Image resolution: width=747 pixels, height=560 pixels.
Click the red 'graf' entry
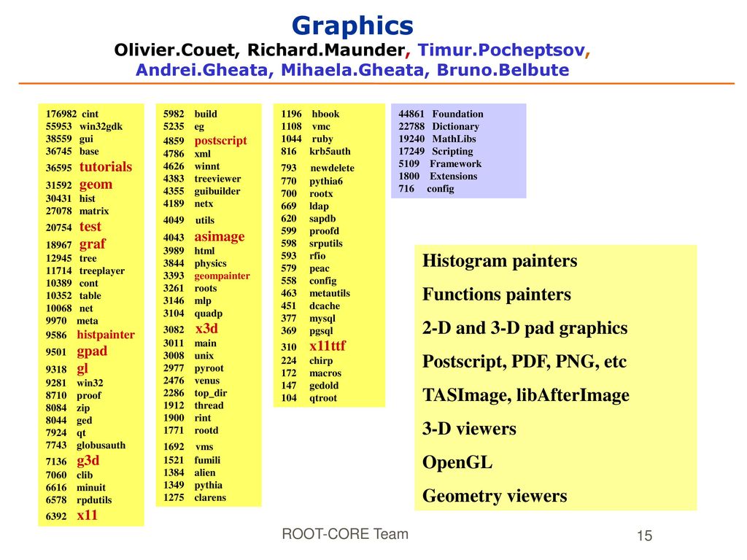(93, 244)
